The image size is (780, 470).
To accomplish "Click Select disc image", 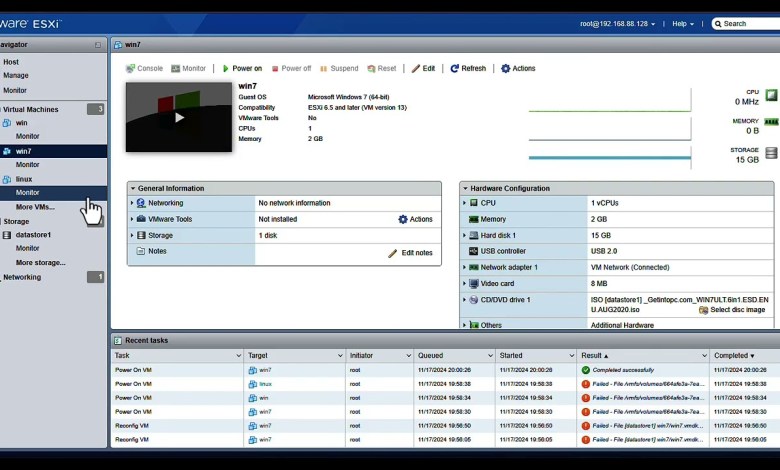I will coord(732,310).
